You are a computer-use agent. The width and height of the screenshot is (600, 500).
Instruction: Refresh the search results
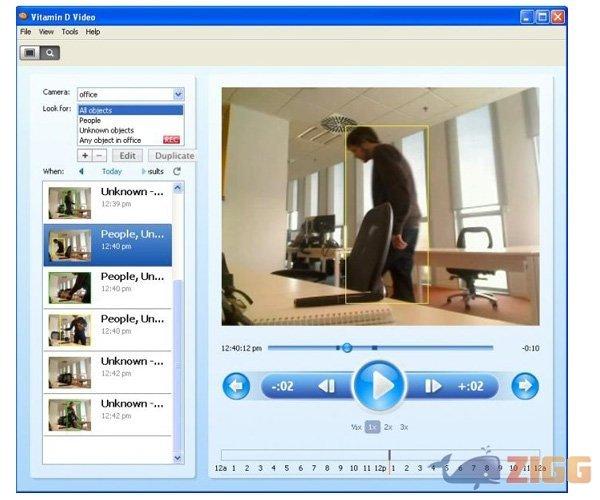(x=177, y=171)
